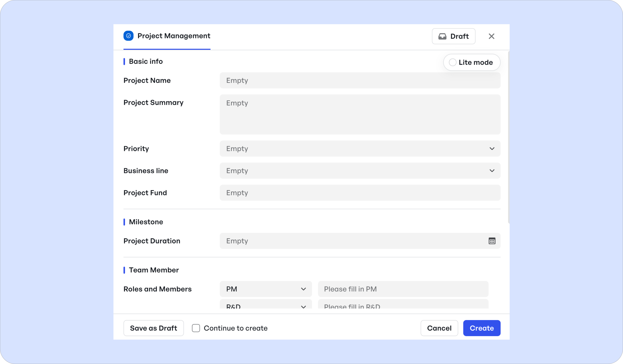Screen dimensions: 623x364
Task: Toggle the Lite mode radio button
Action: [452, 62]
